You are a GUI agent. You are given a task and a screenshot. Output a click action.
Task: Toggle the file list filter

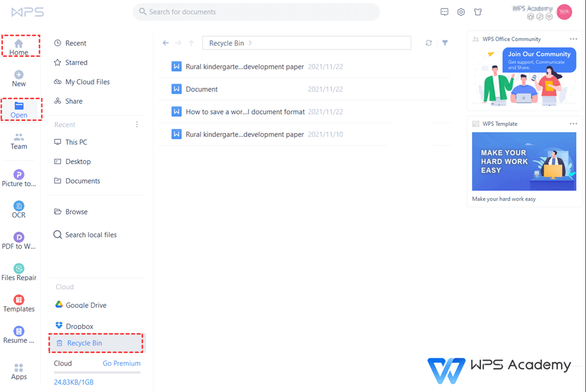coord(445,43)
